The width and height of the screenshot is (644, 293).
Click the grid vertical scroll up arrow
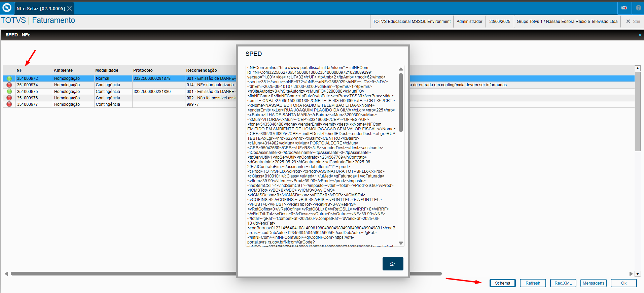[638, 68]
